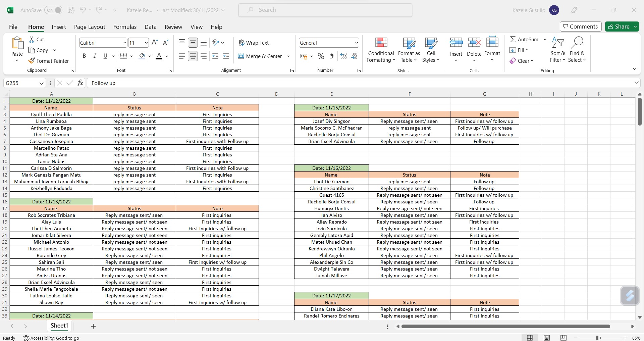This screenshot has width=644, height=341.
Task: Open the File menu
Action: (13, 27)
